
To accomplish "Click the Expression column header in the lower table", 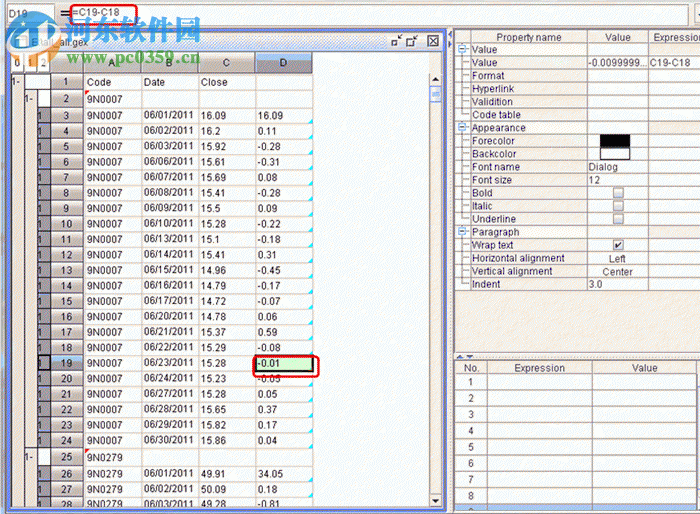I will 539,368.
